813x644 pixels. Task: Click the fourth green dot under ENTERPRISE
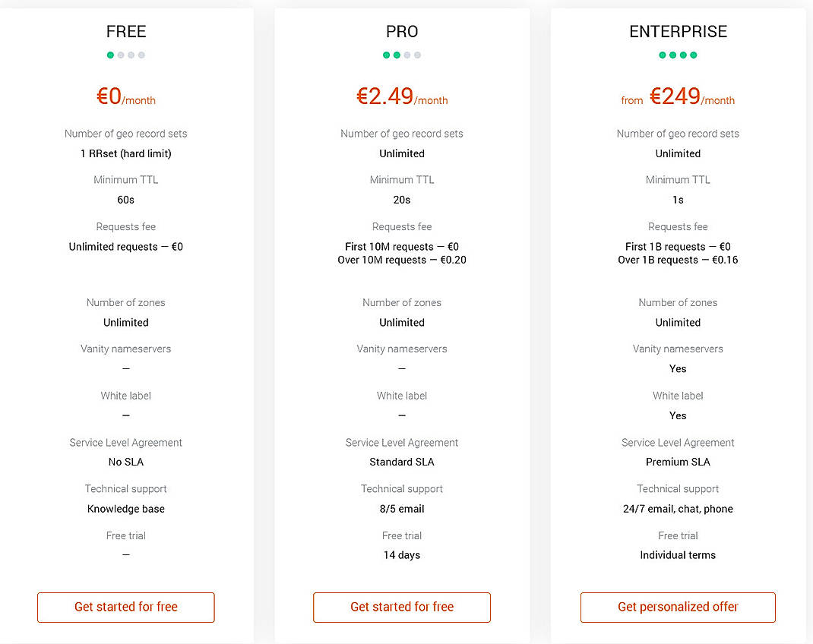click(x=693, y=55)
